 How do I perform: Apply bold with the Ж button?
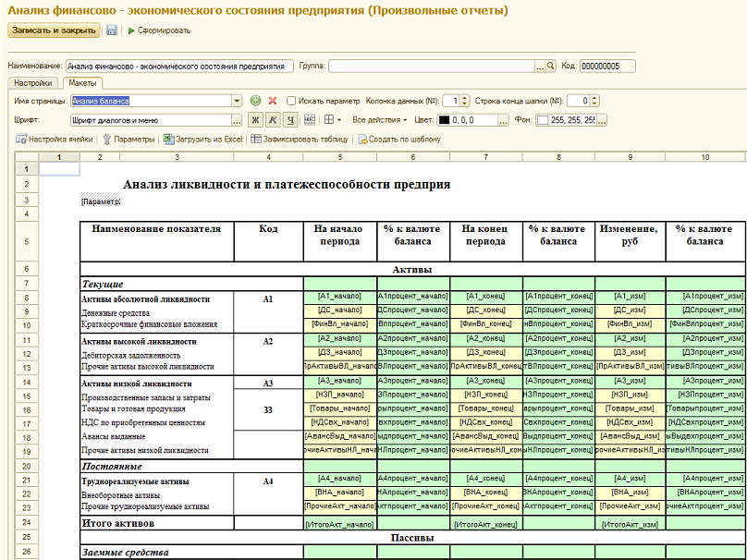255,120
